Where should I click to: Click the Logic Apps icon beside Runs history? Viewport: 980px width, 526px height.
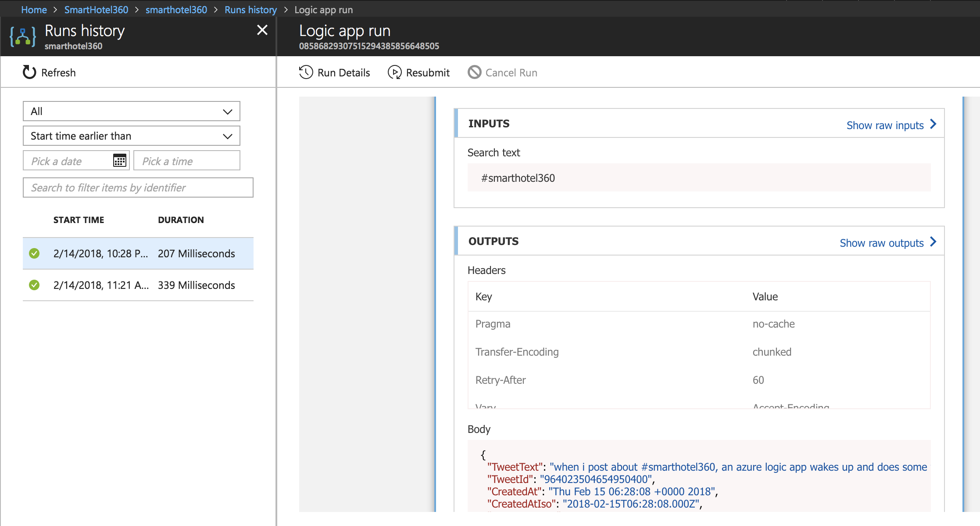tap(22, 37)
